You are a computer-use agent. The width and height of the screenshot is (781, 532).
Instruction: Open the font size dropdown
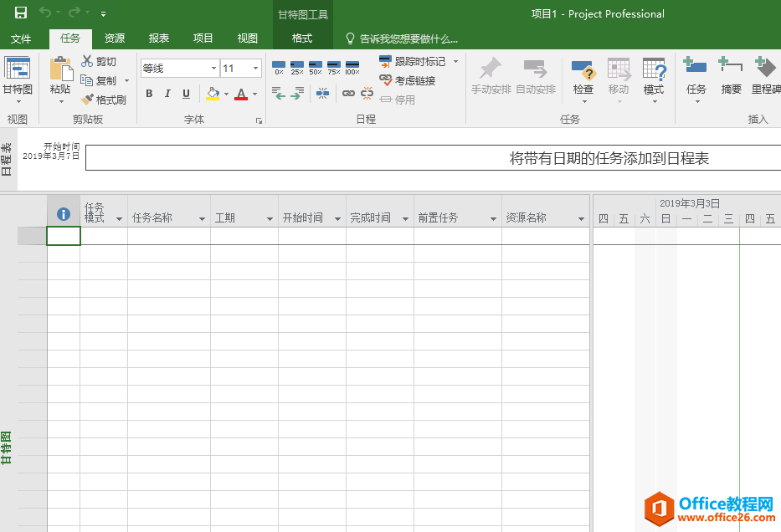[256, 69]
